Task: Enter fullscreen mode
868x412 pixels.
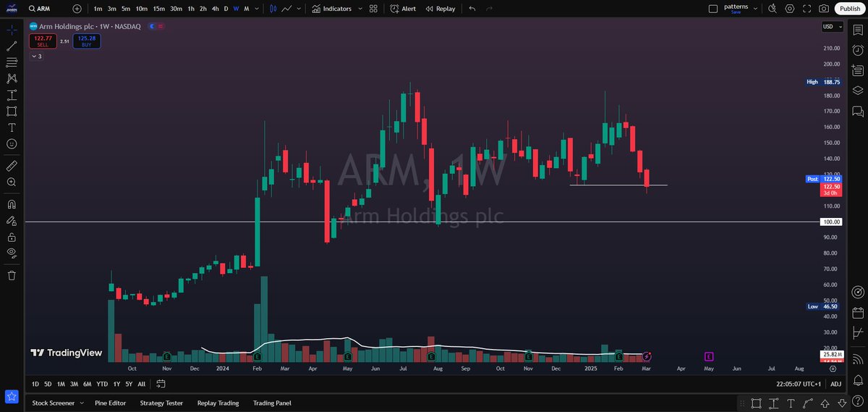Action: [807, 9]
